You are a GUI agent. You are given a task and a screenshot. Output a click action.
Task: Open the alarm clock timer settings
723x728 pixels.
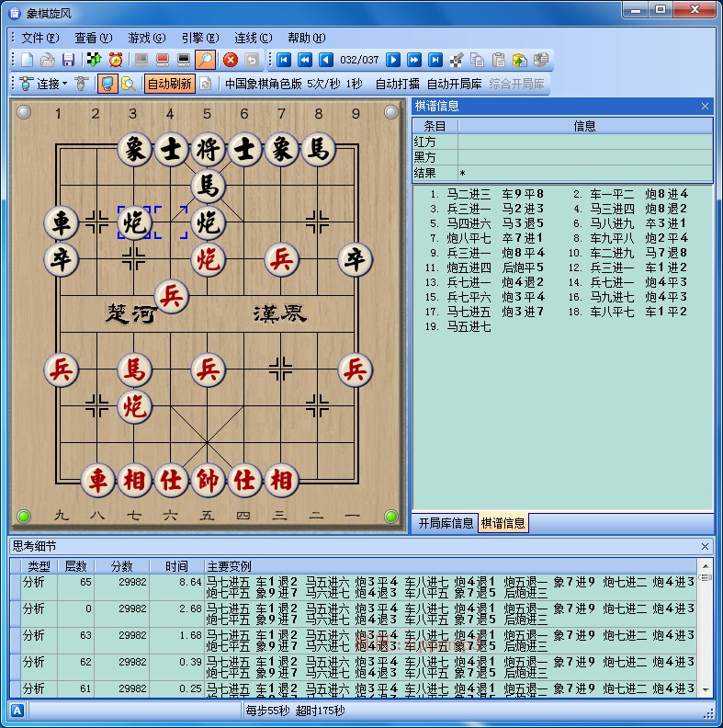pyautogui.click(x=116, y=60)
